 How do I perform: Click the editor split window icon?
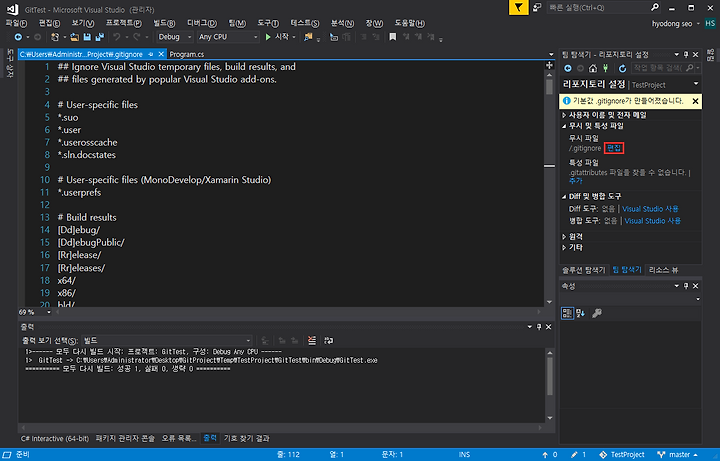coord(549,65)
